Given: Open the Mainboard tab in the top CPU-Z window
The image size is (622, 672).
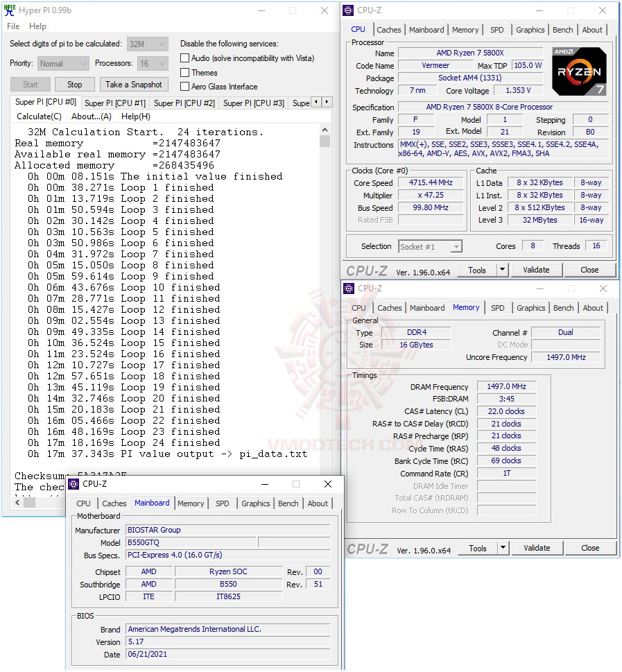Looking at the screenshot, I should (x=426, y=30).
